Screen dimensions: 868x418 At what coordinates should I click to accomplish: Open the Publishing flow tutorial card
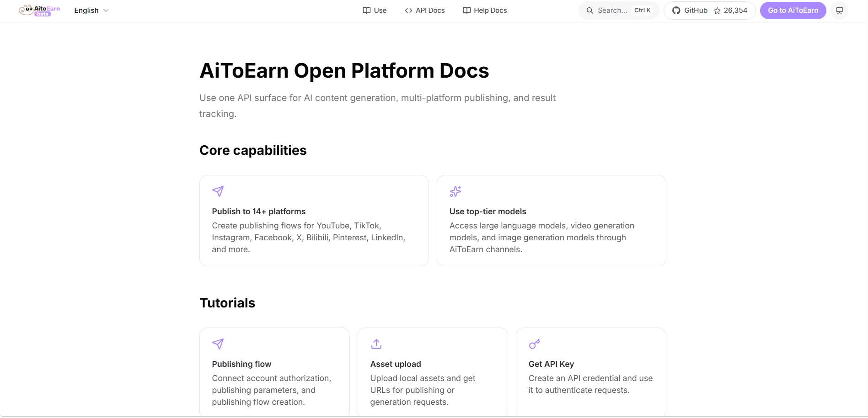coord(274,372)
